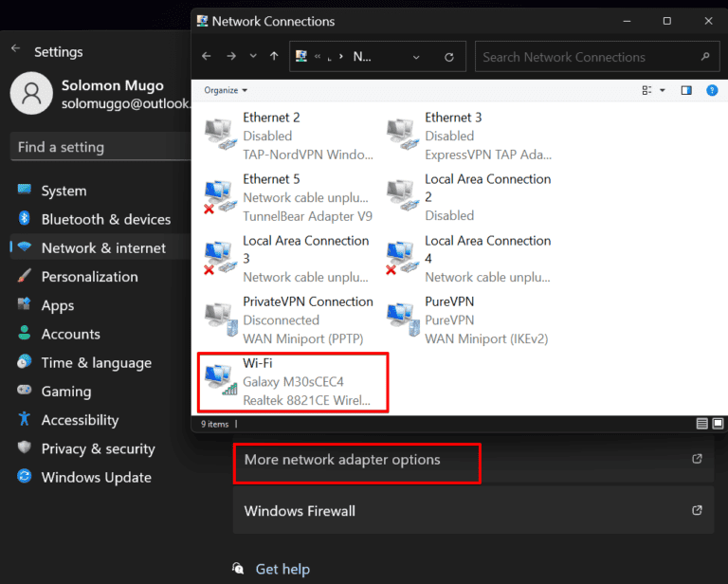Click the Ethernet 5 TunnelBear adapter icon
728x584 pixels.
(221, 197)
